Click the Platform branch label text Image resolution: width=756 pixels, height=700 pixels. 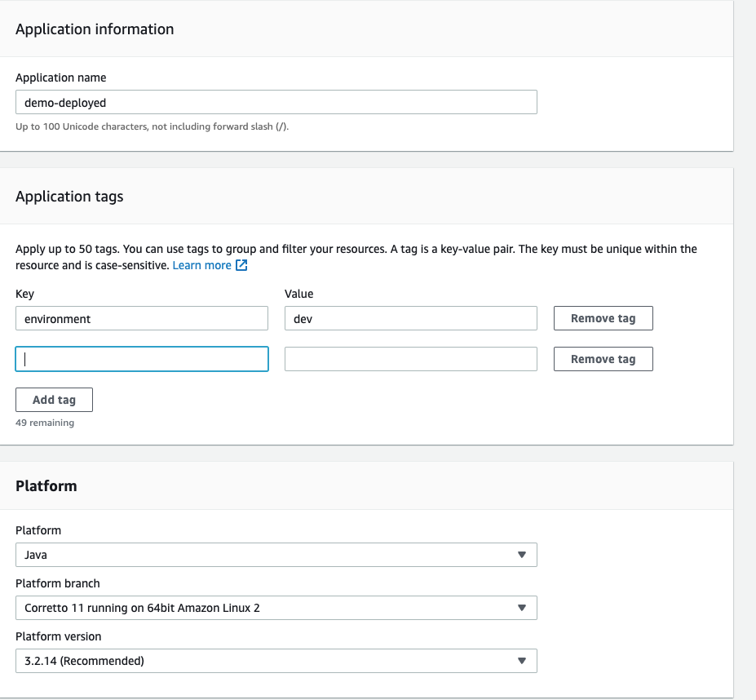click(58, 583)
